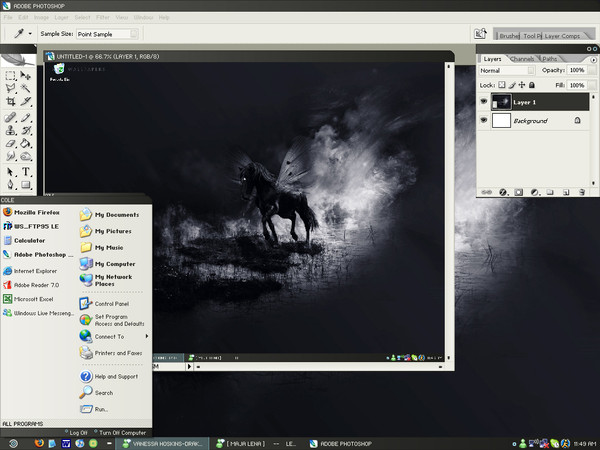Click Firefox icon in taskbar quick launch

pos(39,443)
